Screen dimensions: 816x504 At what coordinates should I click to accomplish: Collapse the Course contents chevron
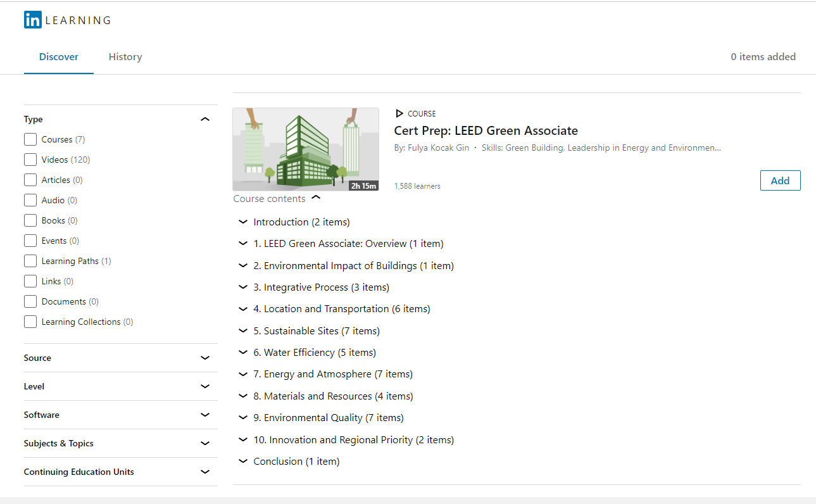coord(316,198)
